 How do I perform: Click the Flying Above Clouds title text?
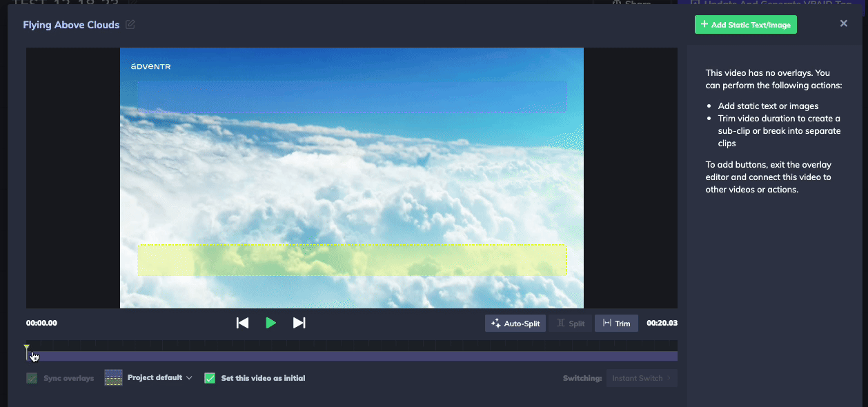(x=71, y=25)
